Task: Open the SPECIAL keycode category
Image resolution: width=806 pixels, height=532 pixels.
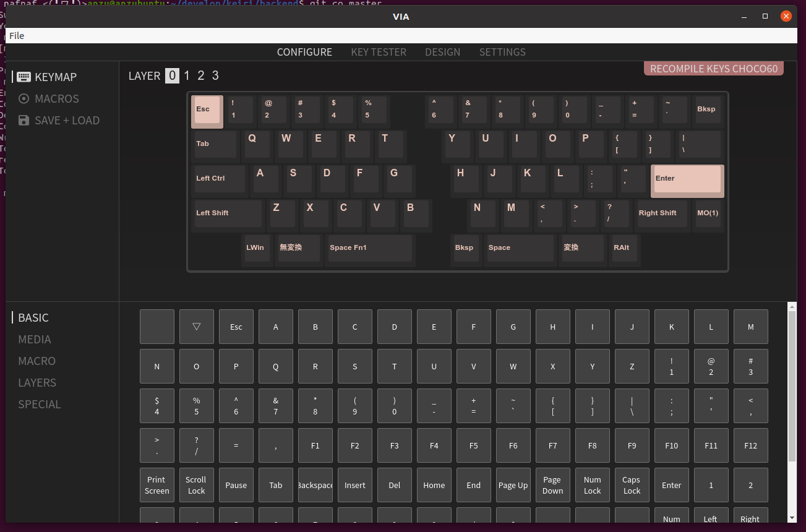Action: click(x=40, y=405)
